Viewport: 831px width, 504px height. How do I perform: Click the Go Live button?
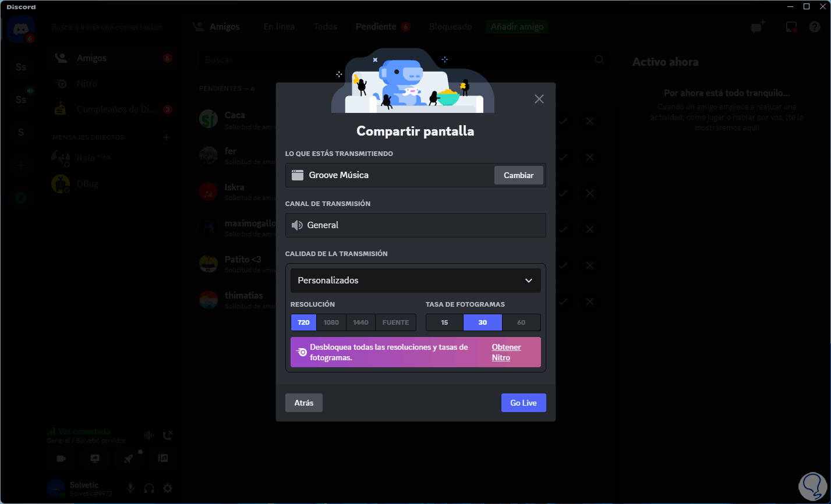524,403
